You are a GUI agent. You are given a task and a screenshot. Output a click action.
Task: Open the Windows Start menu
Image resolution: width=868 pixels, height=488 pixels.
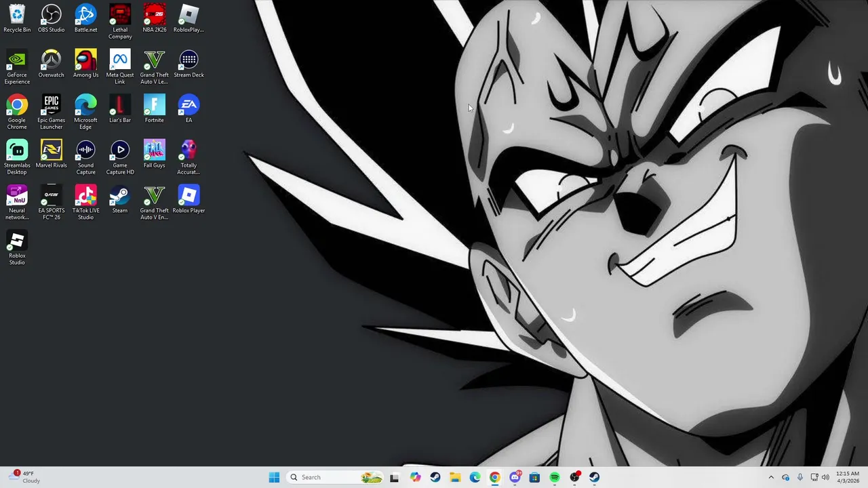point(274,477)
